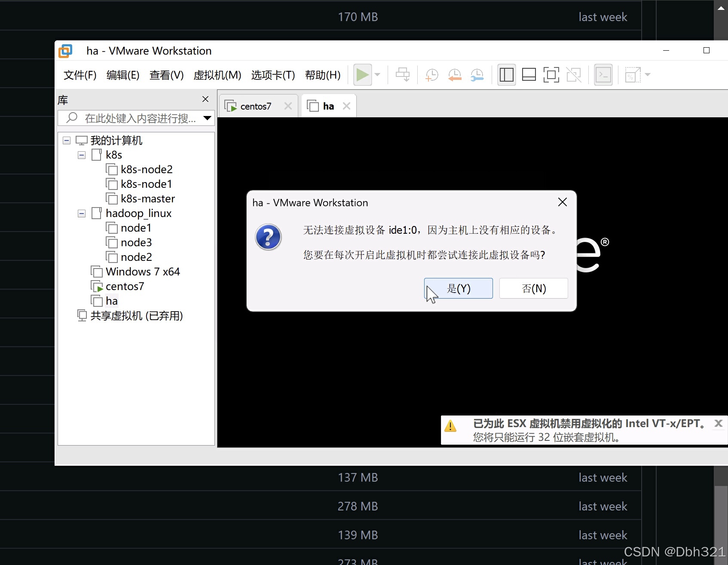Image resolution: width=728 pixels, height=565 pixels.
Task: Click 'last week' in the 278 MB row
Action: pyautogui.click(x=603, y=507)
